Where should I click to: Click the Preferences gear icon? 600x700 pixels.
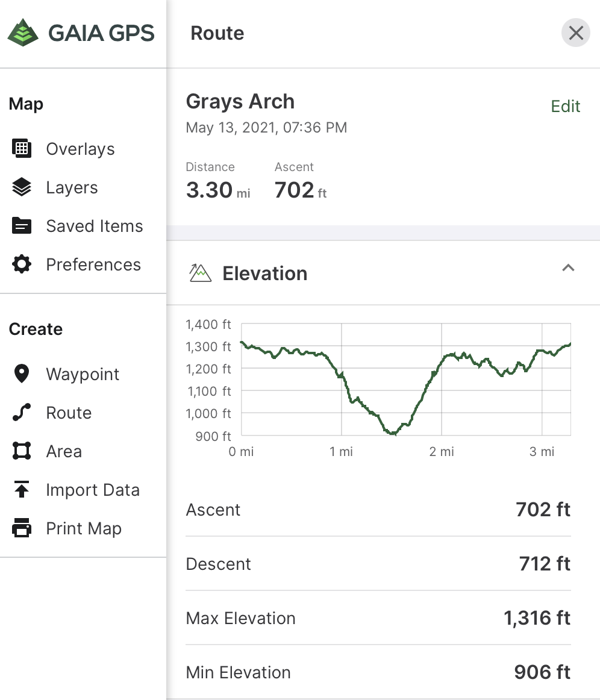pyautogui.click(x=22, y=264)
